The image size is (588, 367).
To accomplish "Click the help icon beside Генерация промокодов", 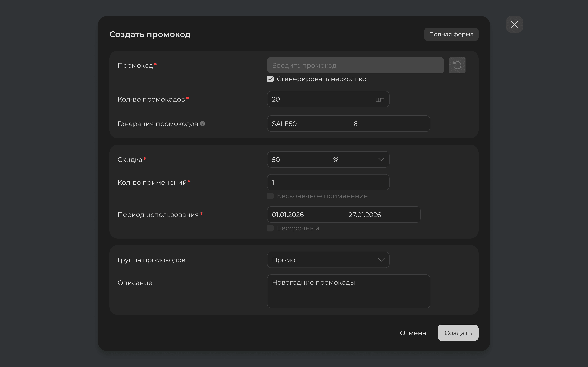I will click(x=202, y=124).
